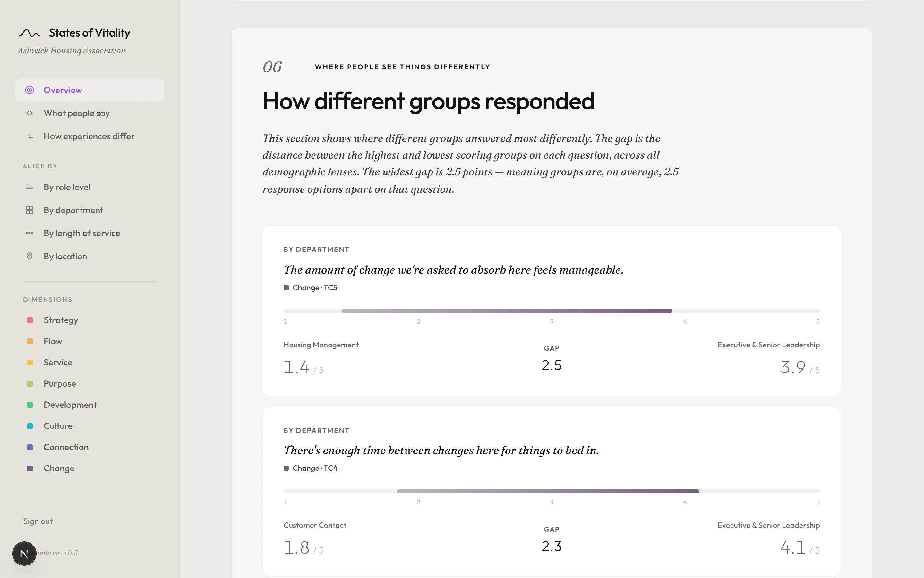Click the What people say code icon
924x578 pixels.
30,113
